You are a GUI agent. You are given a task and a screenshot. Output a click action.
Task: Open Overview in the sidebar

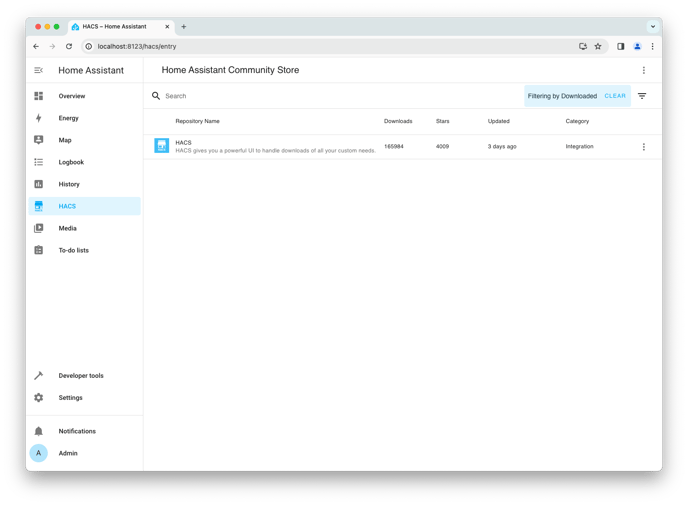(85, 96)
